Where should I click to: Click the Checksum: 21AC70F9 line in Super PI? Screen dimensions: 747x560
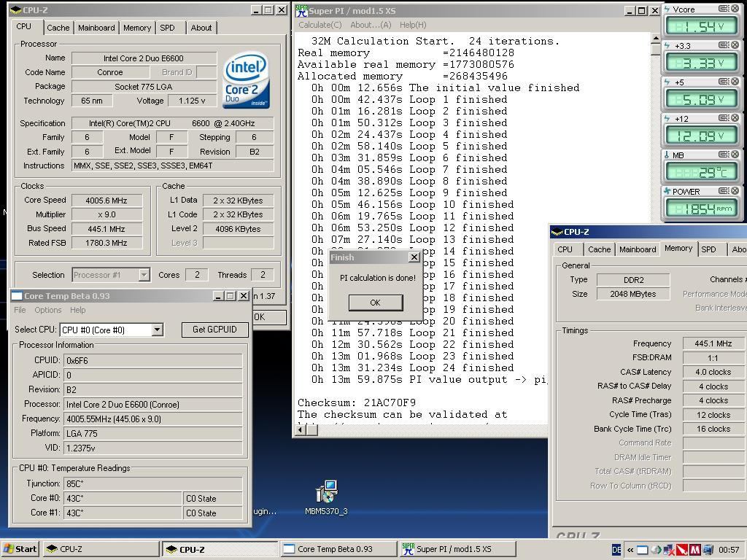pos(357,402)
